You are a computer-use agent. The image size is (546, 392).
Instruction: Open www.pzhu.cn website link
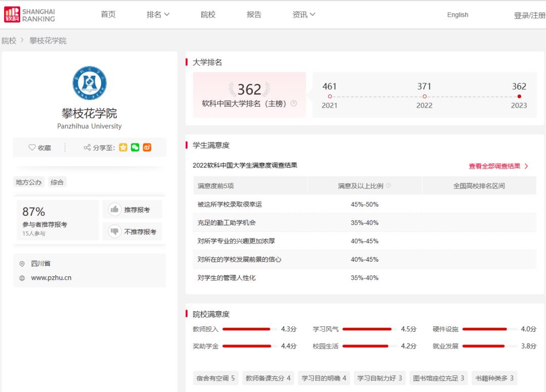[51, 278]
